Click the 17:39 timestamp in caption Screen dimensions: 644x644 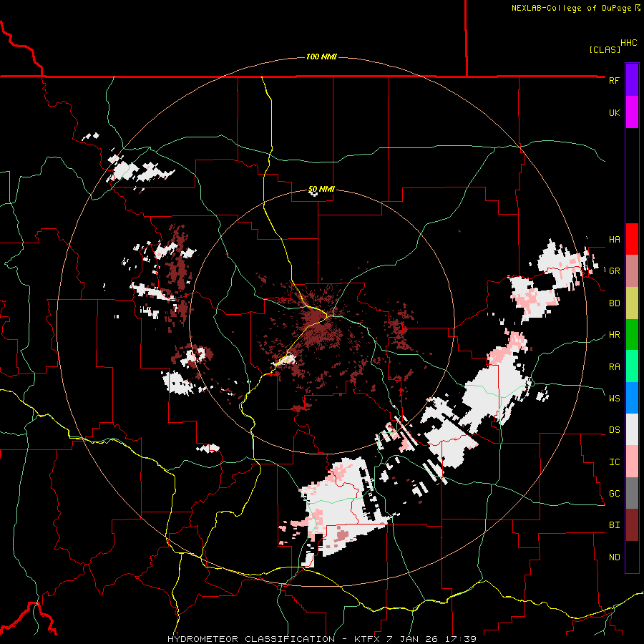coord(462,639)
